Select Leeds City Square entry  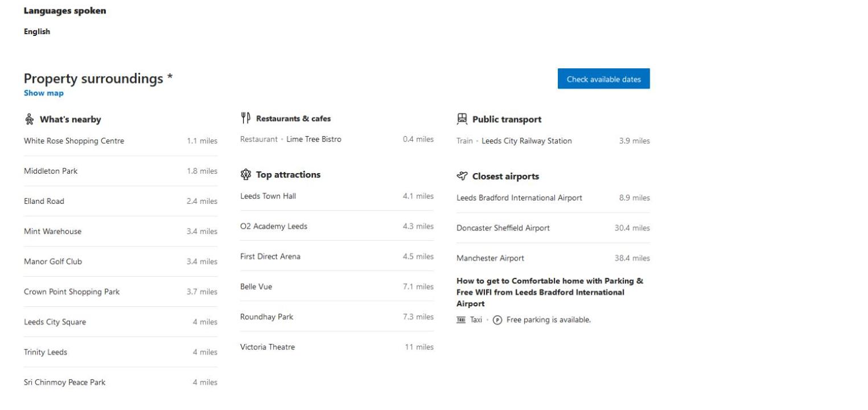tap(121, 322)
